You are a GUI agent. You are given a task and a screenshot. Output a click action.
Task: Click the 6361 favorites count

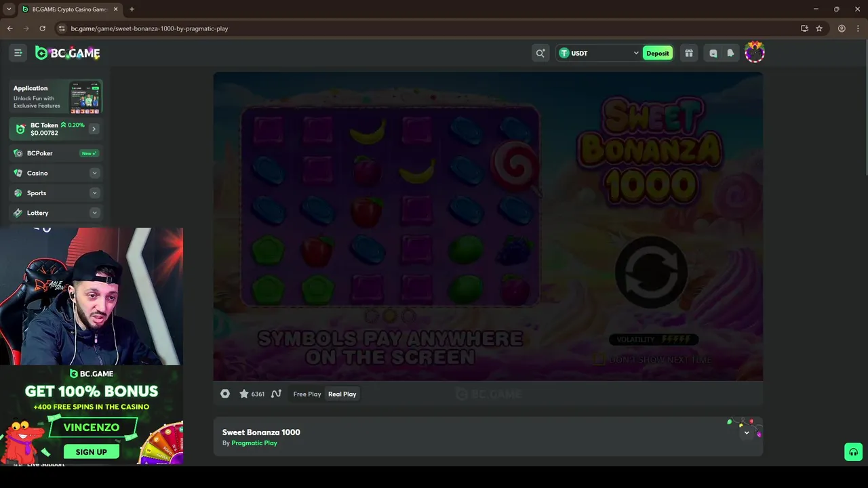(258, 394)
